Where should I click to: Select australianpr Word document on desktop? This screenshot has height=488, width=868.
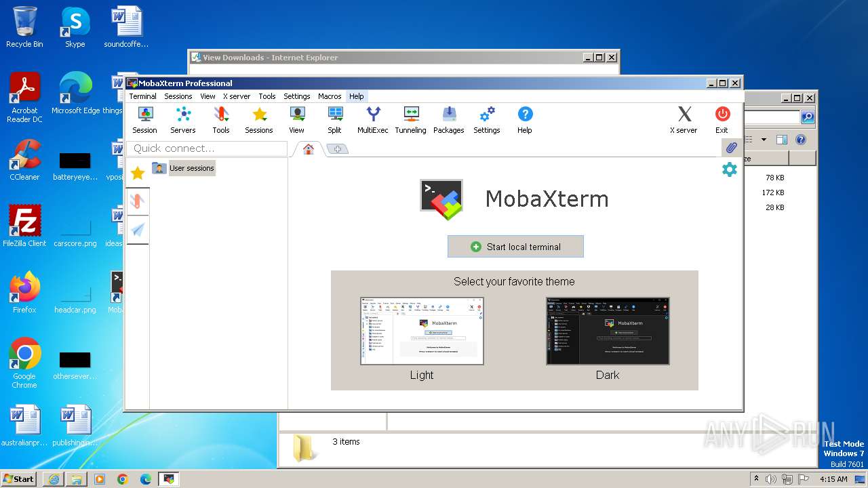24,426
